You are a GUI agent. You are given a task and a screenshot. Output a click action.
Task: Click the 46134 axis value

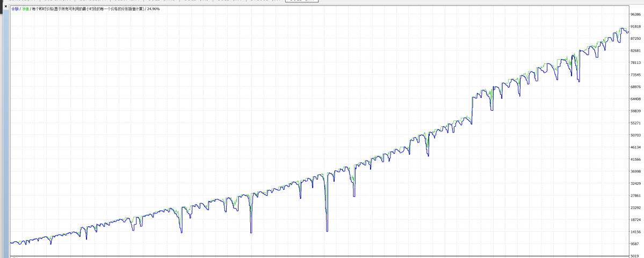tap(635, 147)
